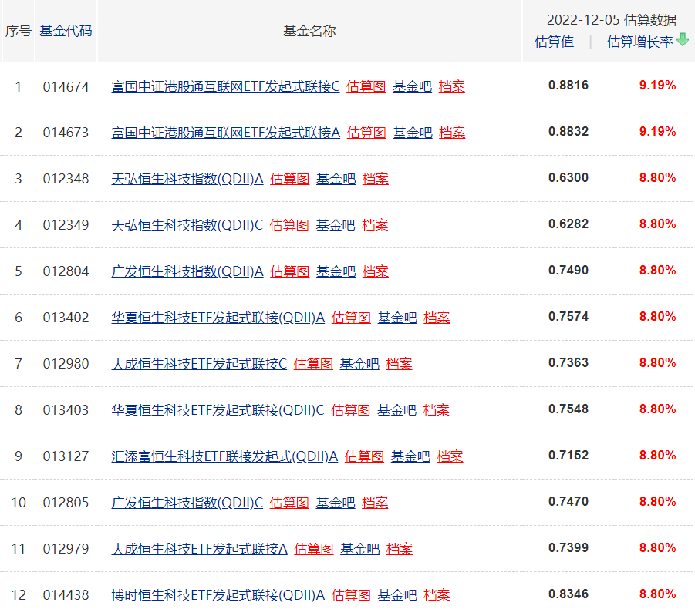
Task: Open 华夏恒生科技ETF发起式联接(QDII)C fund link
Action: [218, 410]
